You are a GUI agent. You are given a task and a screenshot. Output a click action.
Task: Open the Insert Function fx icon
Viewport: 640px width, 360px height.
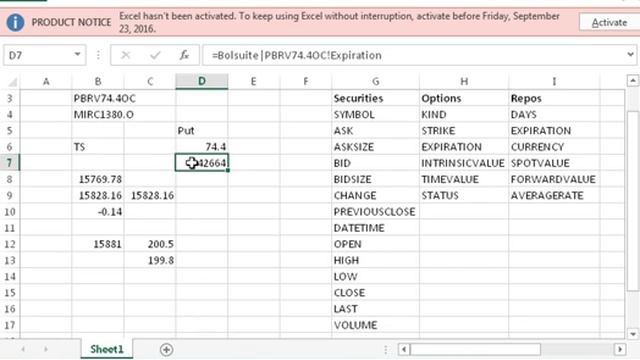point(184,55)
